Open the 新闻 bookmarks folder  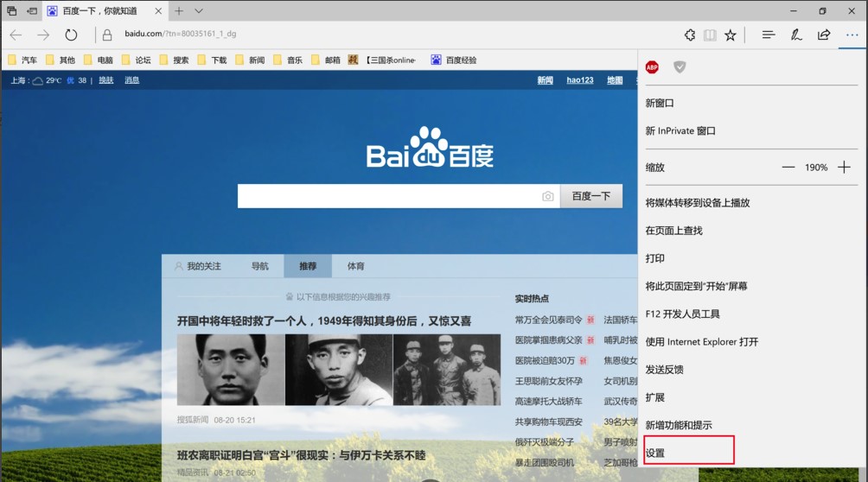click(x=250, y=60)
